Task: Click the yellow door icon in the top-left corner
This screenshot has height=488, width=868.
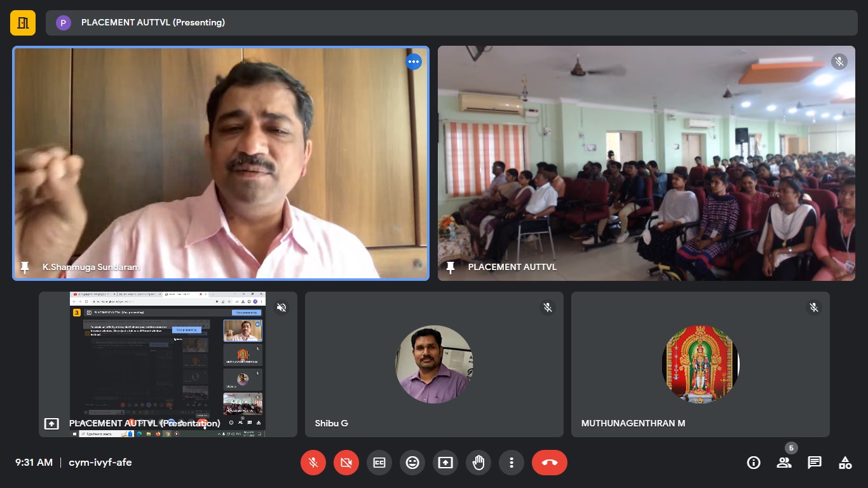Action: pos(23,23)
